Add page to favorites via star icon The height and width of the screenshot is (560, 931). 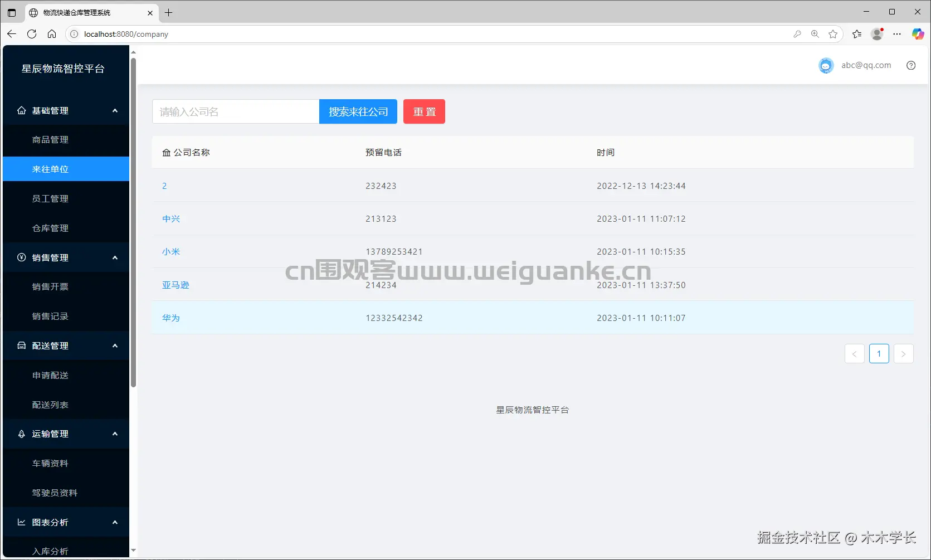(833, 34)
